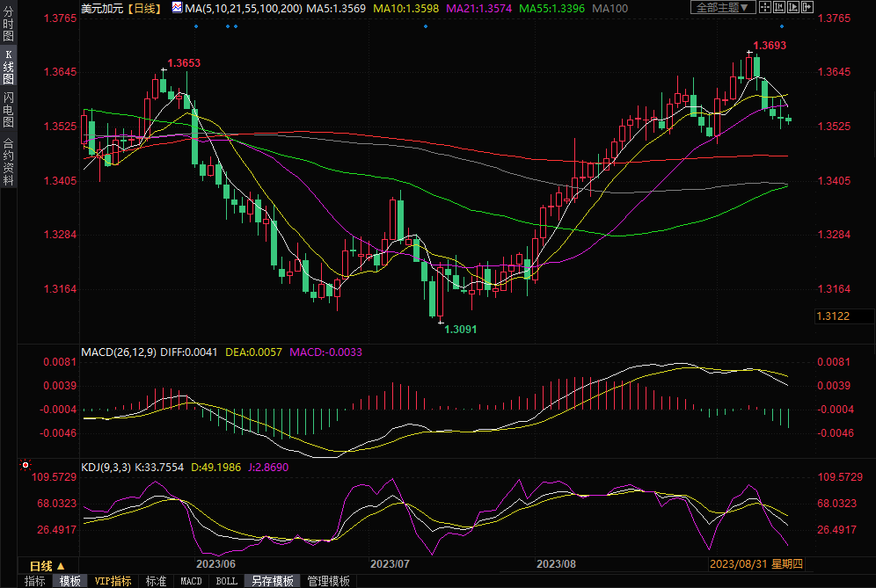Image resolution: width=876 pixels, height=588 pixels.
Task: Select the 模板 bottom tab
Action: coord(70,581)
